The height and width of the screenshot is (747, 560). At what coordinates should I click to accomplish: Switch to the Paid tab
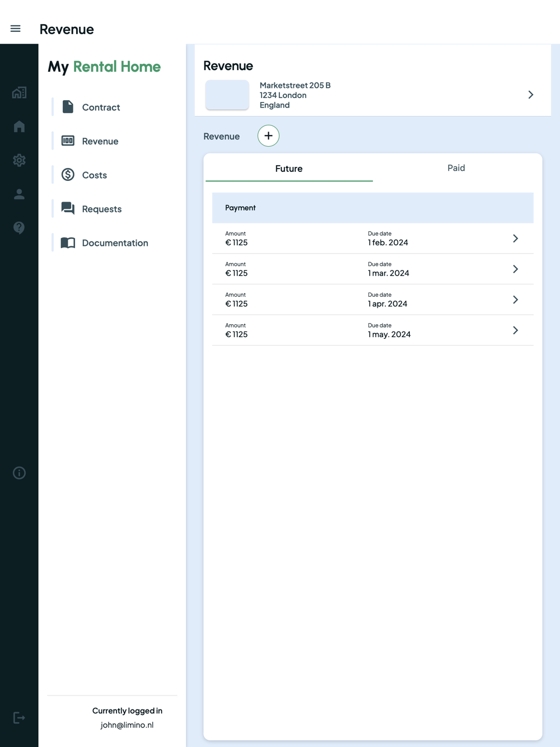point(456,168)
